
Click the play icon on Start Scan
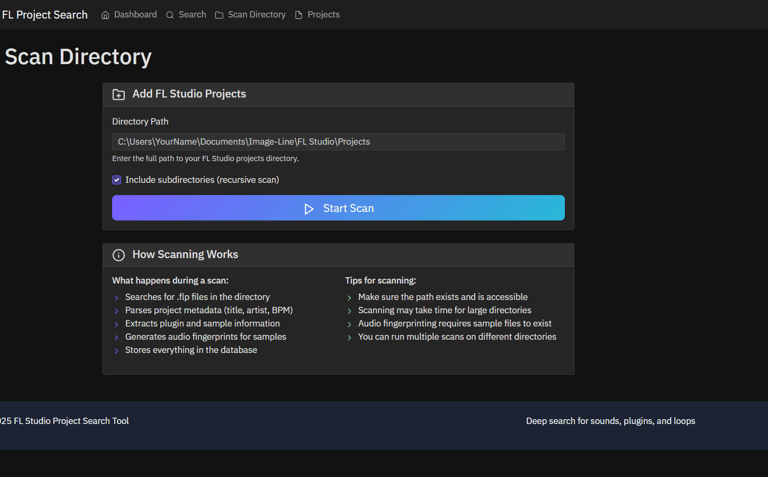click(309, 209)
